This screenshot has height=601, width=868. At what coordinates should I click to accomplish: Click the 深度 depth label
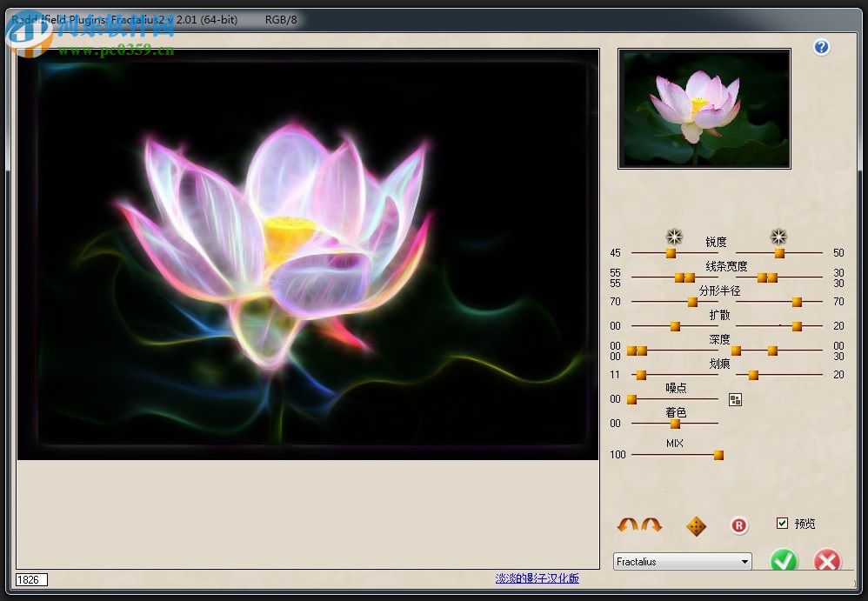pyautogui.click(x=719, y=339)
